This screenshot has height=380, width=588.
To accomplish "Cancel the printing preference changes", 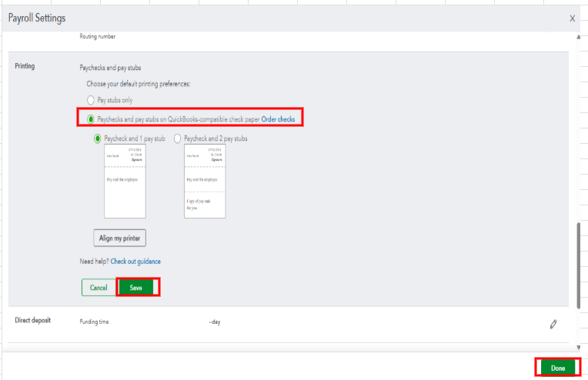I will (99, 288).
